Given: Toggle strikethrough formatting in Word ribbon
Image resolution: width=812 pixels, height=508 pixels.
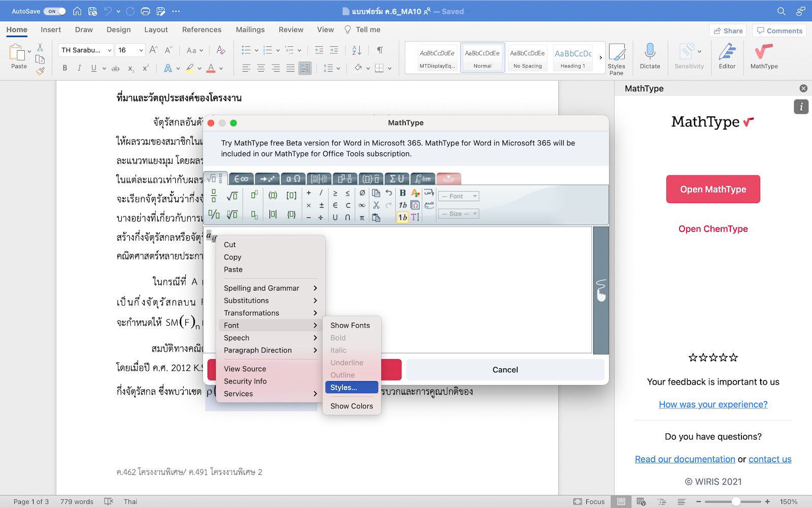Looking at the screenshot, I should [x=116, y=68].
